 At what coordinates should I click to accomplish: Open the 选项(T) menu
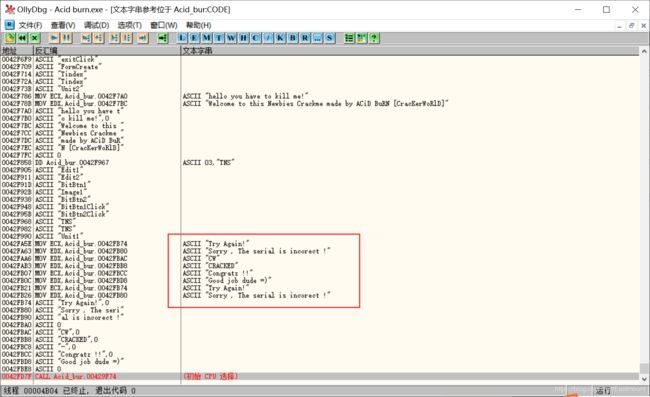[x=129, y=25]
